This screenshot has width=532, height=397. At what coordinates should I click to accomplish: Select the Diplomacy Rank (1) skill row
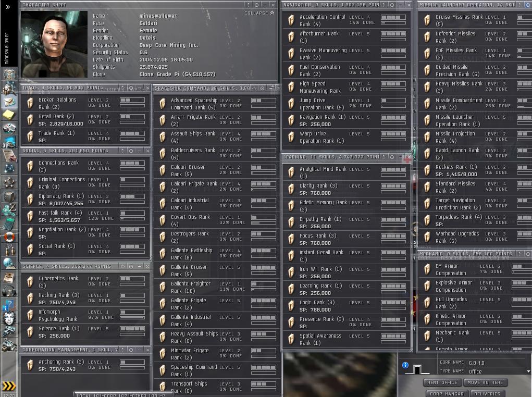point(85,200)
